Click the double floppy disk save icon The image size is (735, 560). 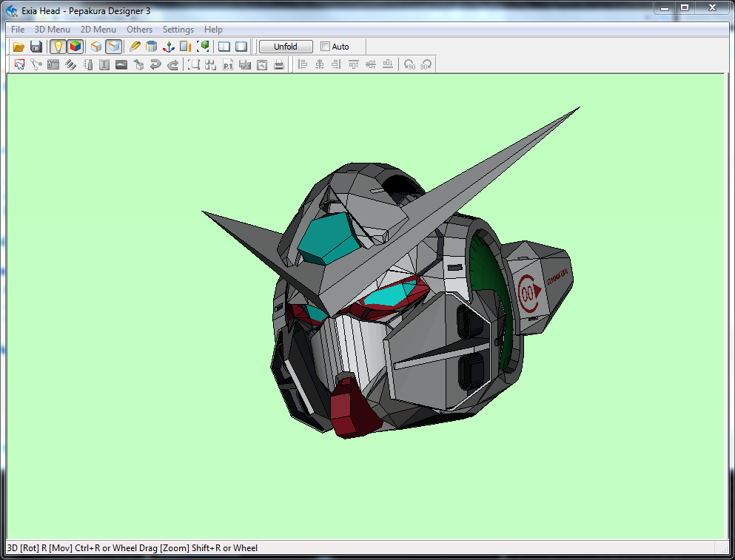[245, 64]
